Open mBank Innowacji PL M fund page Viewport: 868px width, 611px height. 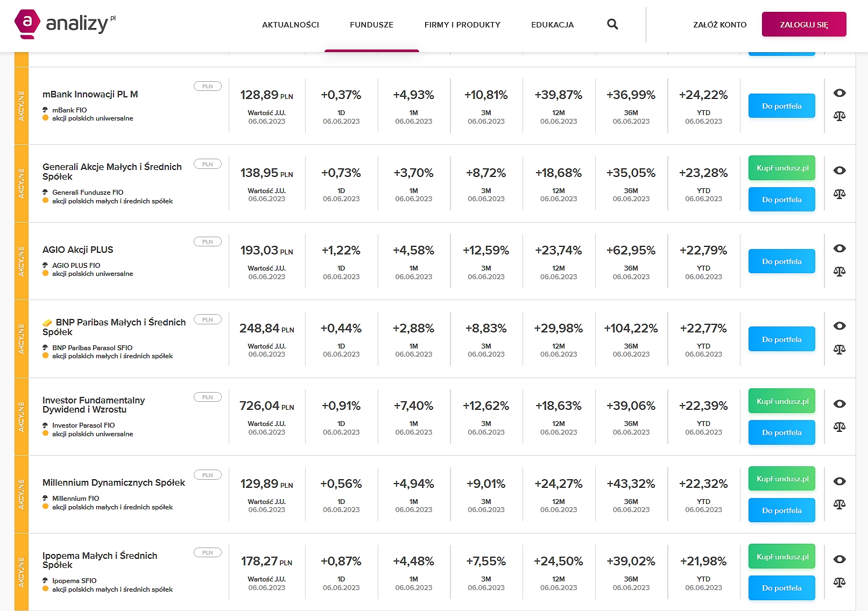click(x=90, y=94)
